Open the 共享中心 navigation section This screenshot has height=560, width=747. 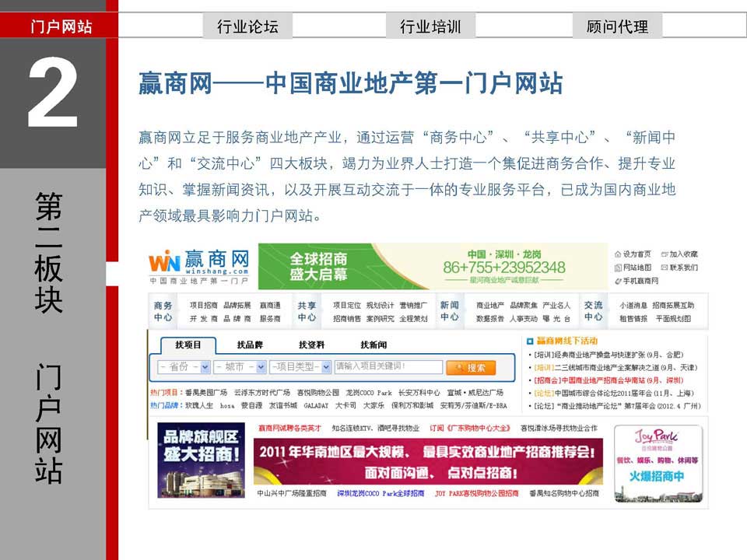[x=307, y=311]
